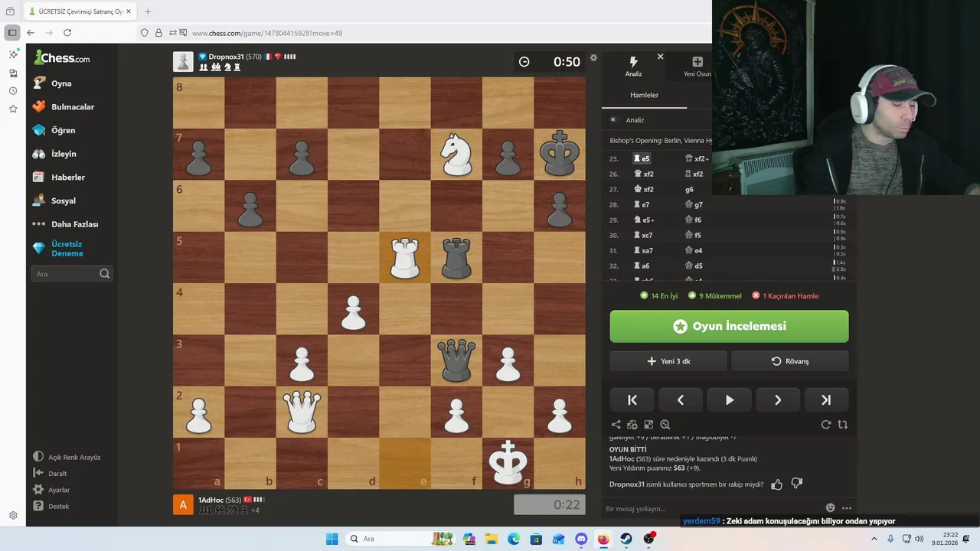Request a rematch with Rövanş button
Screen dimensions: 980x551
pos(790,361)
